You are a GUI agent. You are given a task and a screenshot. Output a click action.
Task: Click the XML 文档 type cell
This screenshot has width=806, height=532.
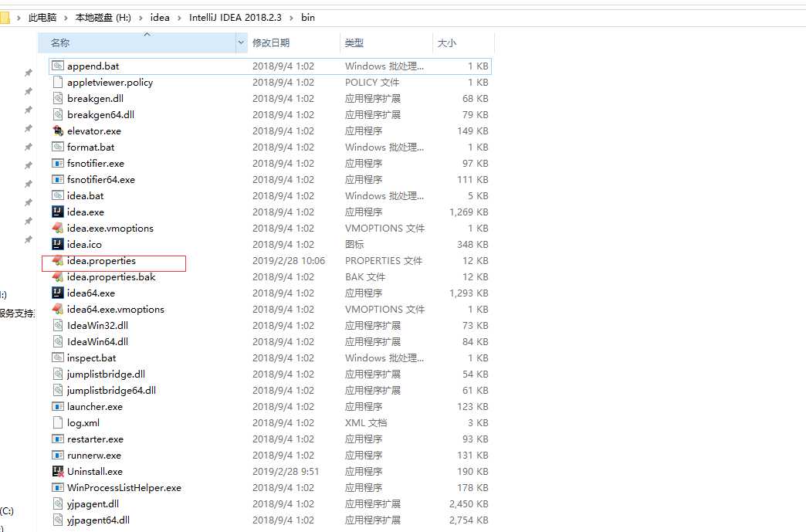tap(366, 423)
